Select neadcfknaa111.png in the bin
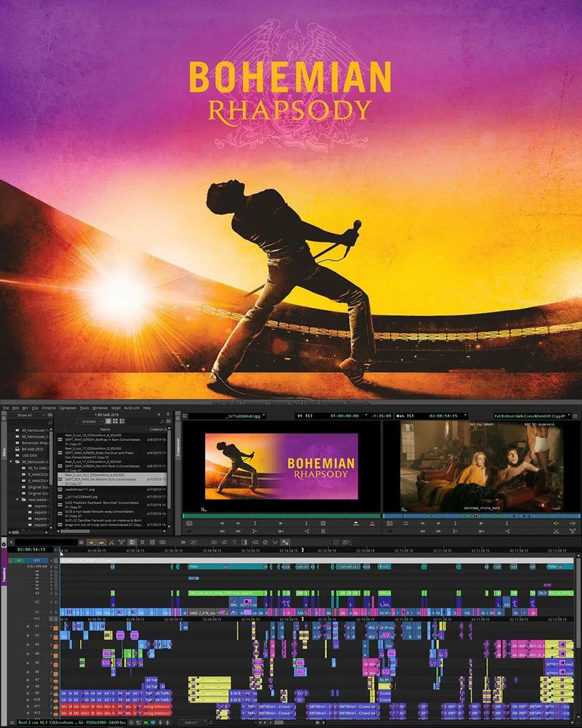 [111, 489]
